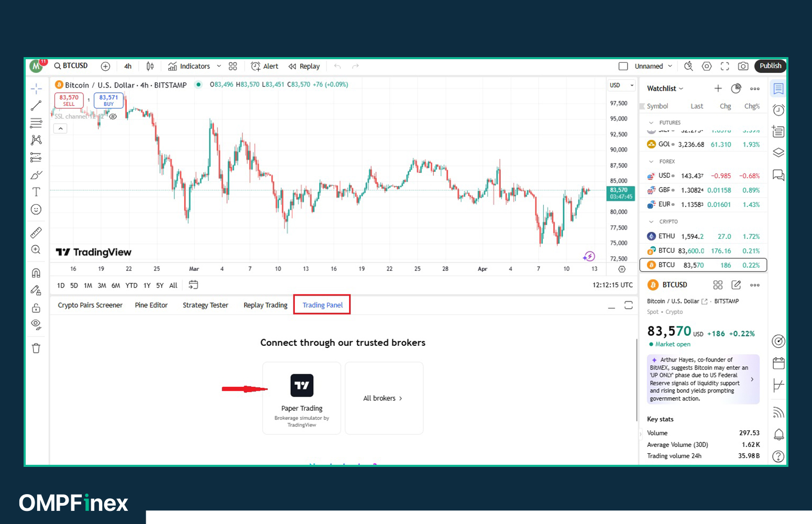The height and width of the screenshot is (524, 812).
Task: Take a chart snapshot with camera icon
Action: 743,66
